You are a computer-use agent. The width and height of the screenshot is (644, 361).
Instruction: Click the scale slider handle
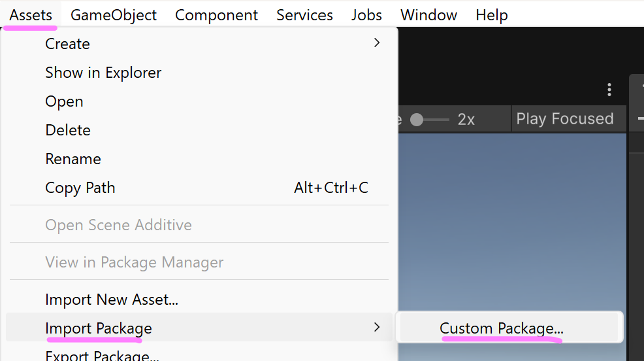click(x=417, y=120)
